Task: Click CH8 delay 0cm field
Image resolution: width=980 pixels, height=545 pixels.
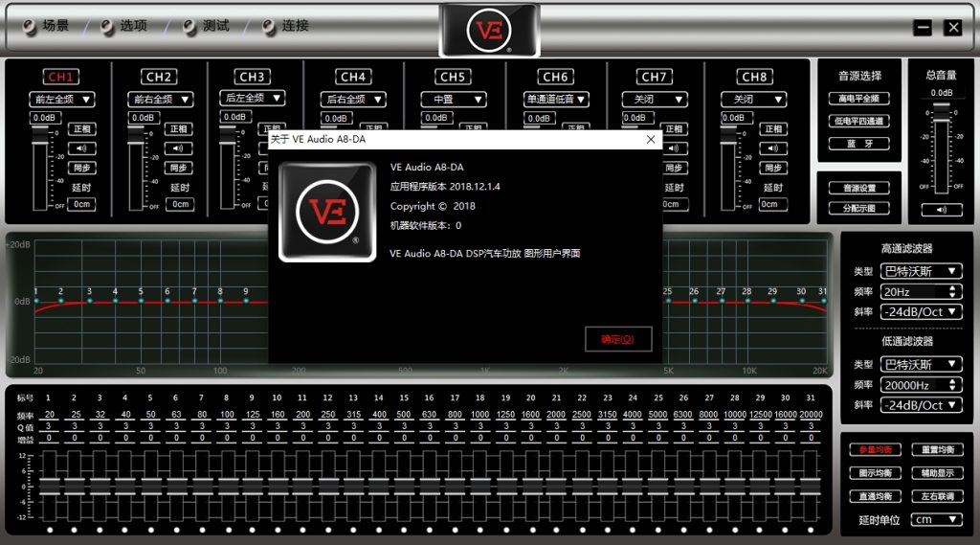Action: [773, 204]
